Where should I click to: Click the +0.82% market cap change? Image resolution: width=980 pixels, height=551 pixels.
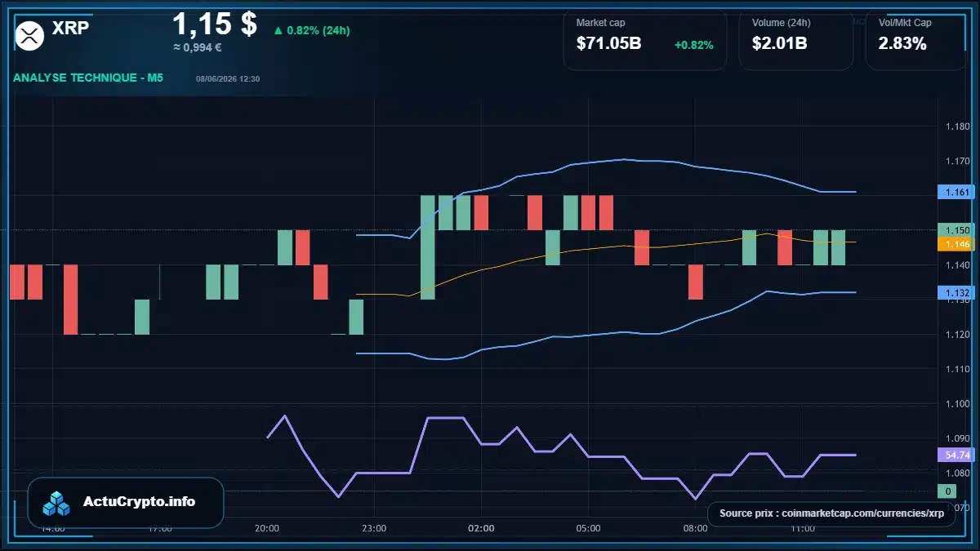[x=693, y=45]
